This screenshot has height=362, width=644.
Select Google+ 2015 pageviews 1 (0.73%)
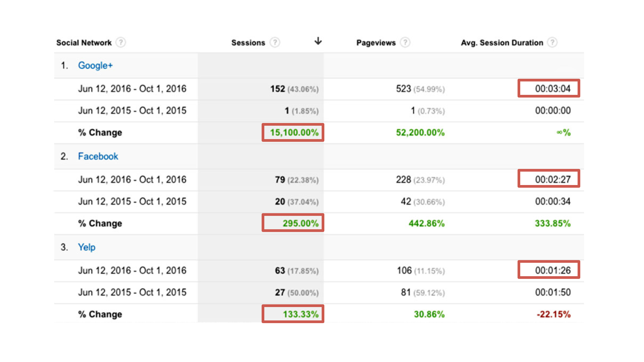coord(428,111)
